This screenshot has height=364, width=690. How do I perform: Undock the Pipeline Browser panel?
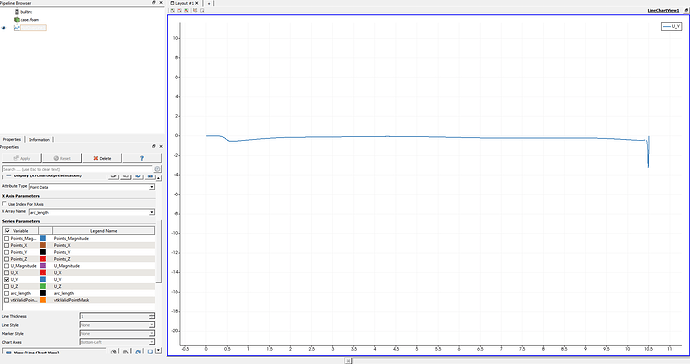[154, 3]
